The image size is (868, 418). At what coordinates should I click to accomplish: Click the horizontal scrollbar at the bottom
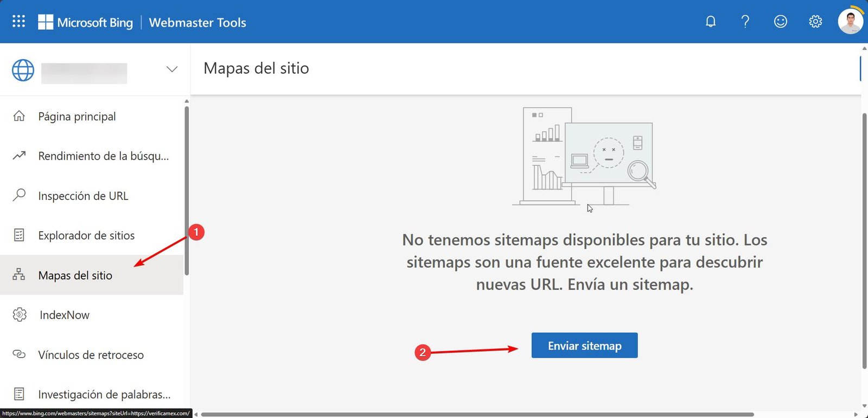(477, 414)
